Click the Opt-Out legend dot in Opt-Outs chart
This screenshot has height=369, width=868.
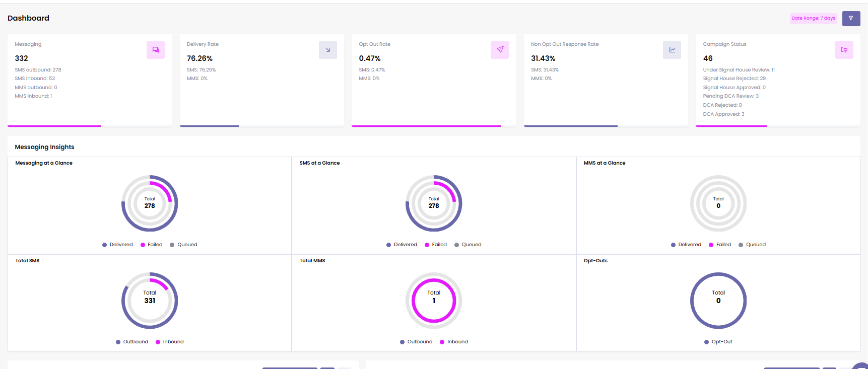706,342
